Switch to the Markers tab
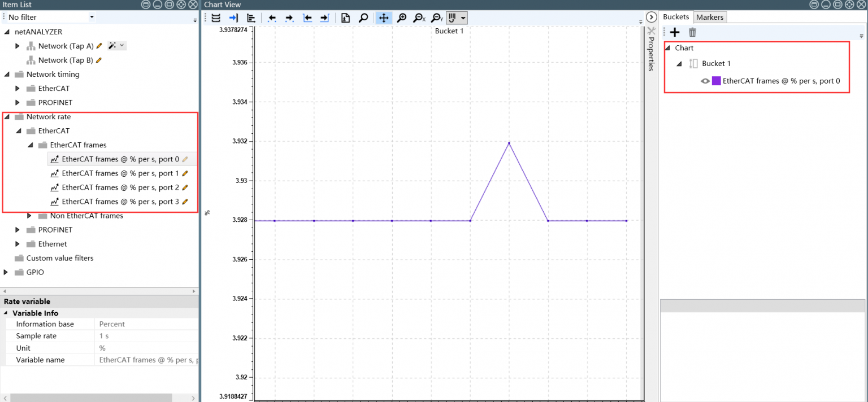 point(710,17)
